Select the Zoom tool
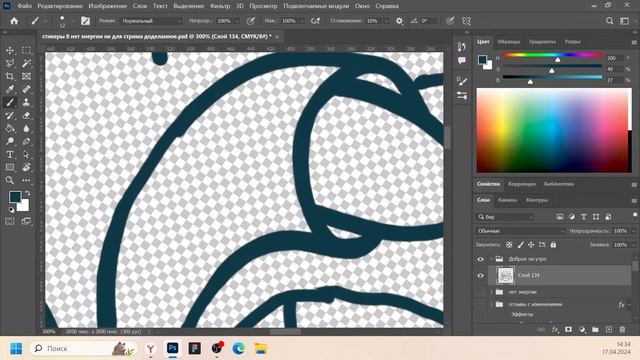 point(10,180)
